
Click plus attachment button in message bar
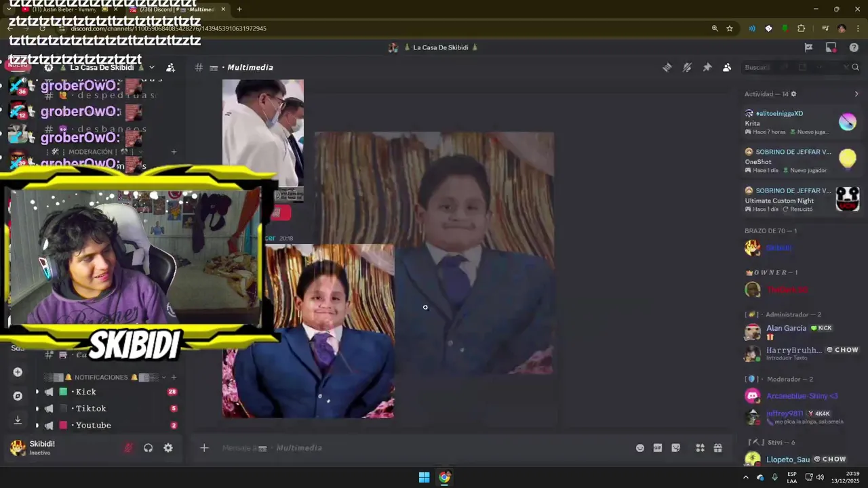(x=204, y=448)
